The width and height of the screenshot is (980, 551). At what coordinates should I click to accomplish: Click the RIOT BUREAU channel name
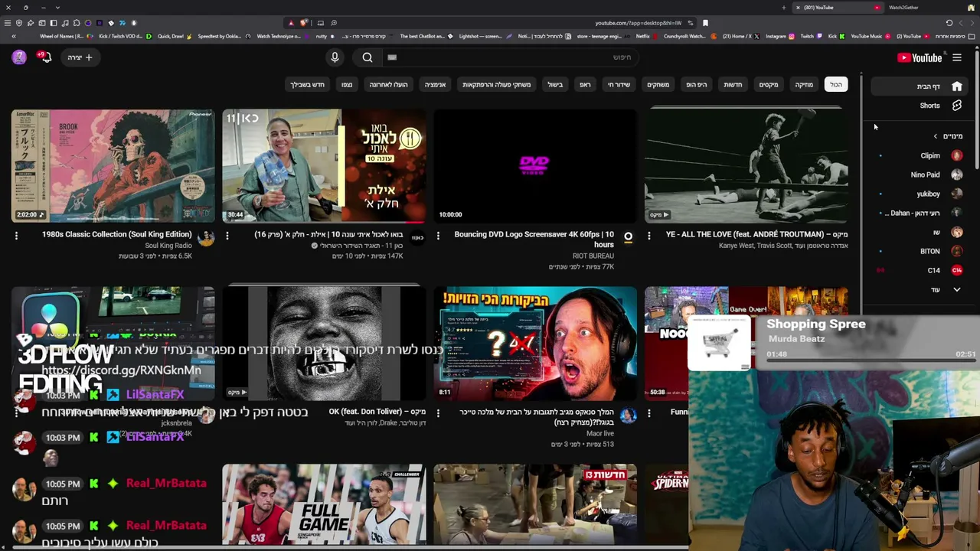coord(593,256)
